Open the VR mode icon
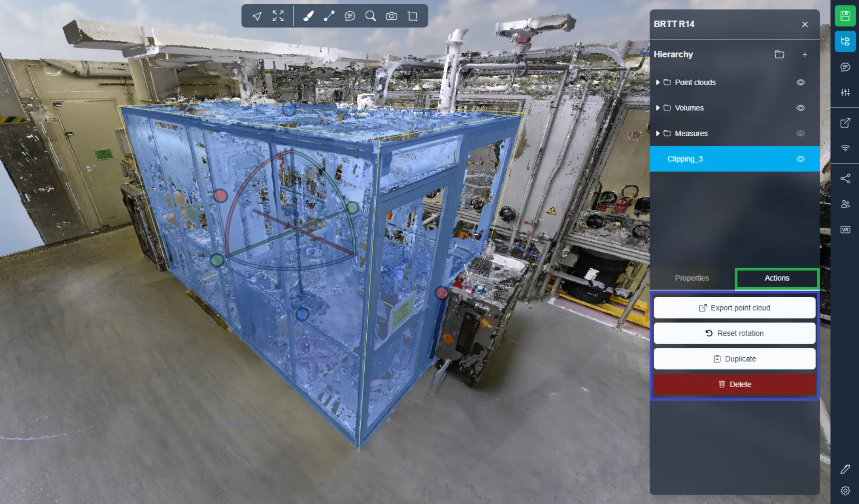This screenshot has height=504, width=859. click(845, 230)
